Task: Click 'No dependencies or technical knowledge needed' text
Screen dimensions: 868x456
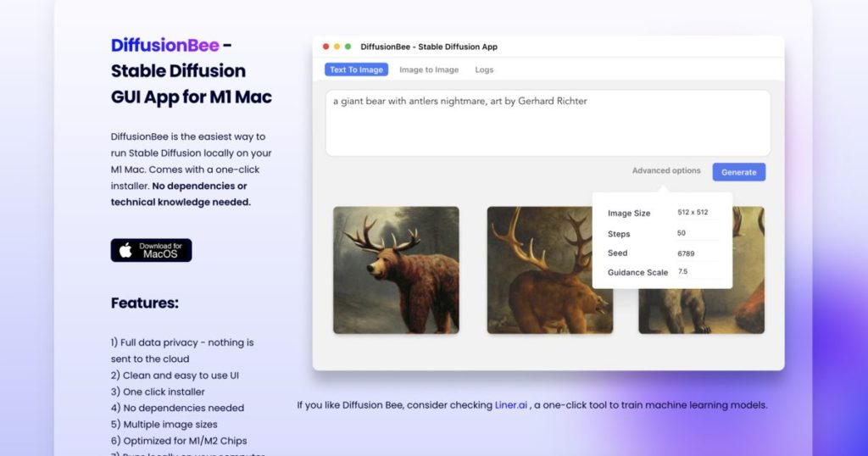Action: pos(181,194)
